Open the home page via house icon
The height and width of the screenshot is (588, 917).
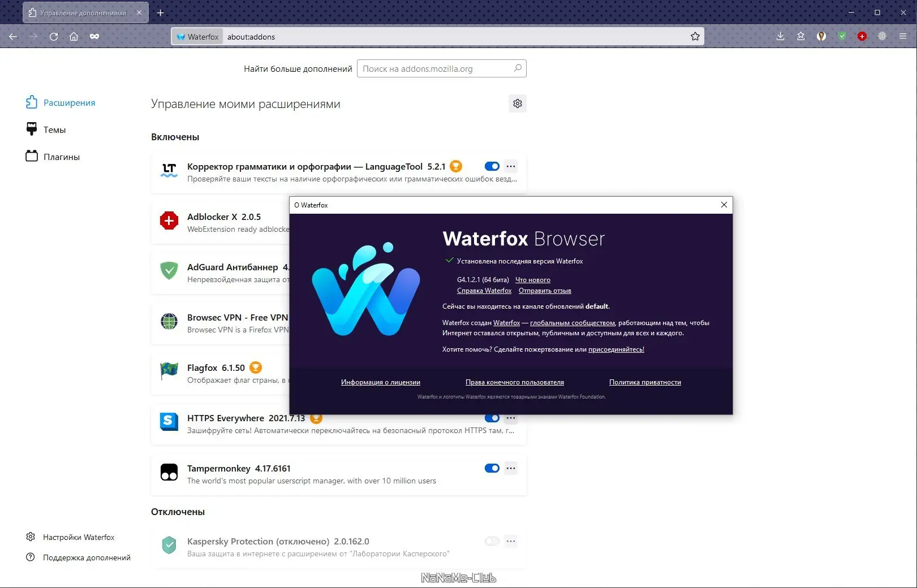74,37
